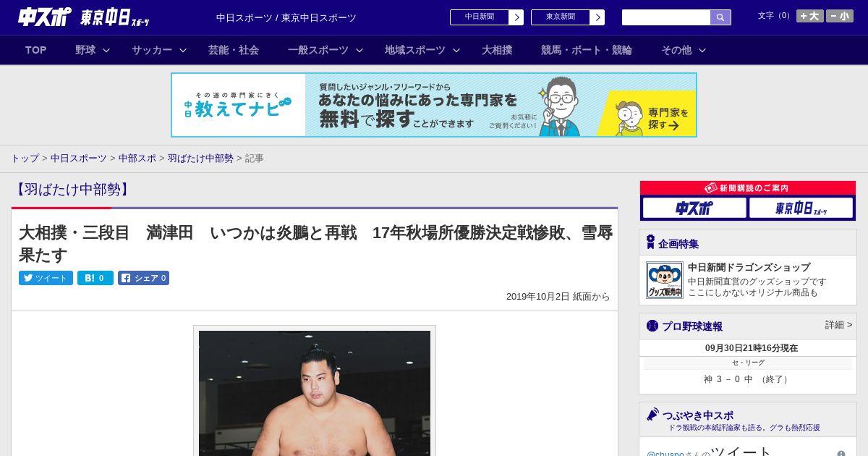Open the 中日新聞 link button
Viewport: 868px width, 456px height.
pos(487,17)
